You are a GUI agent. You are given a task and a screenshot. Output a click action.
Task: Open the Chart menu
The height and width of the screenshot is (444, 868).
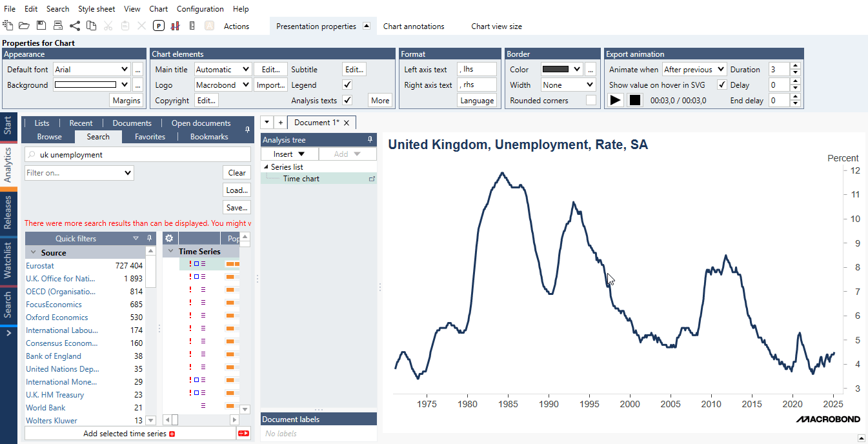tap(158, 9)
